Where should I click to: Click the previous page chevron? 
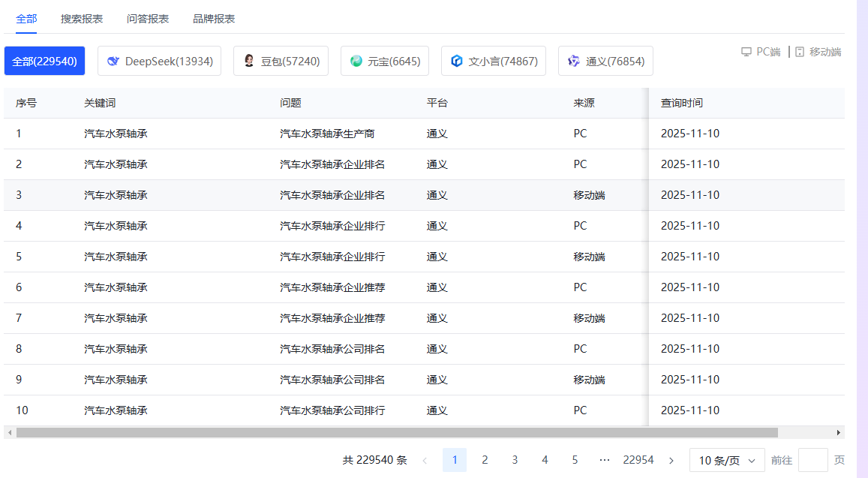pyautogui.click(x=425, y=460)
